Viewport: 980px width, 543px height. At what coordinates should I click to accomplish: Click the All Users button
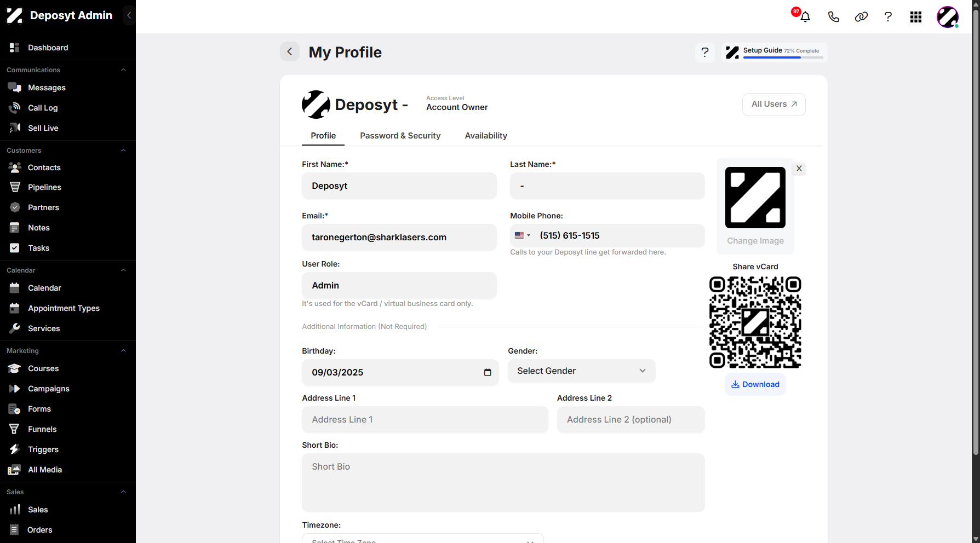[x=773, y=104]
